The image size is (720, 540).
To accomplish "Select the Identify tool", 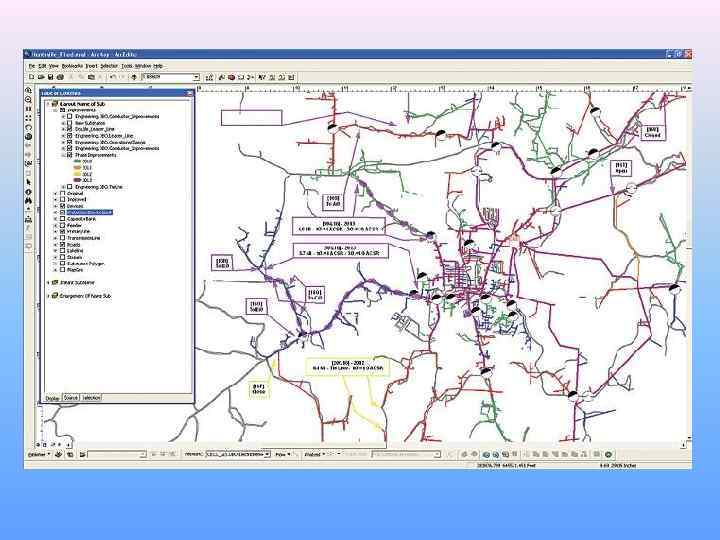I will pos(28,192).
